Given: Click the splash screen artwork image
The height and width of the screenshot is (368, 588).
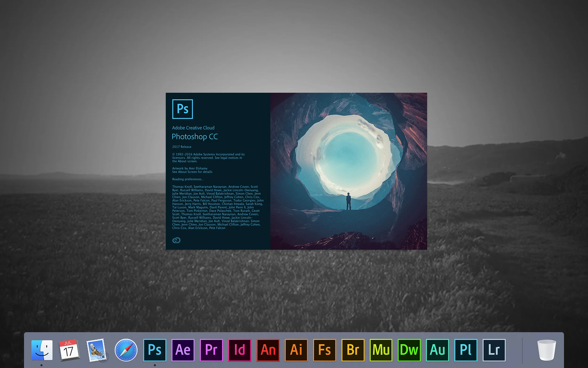Looking at the screenshot, I should pyautogui.click(x=349, y=171).
